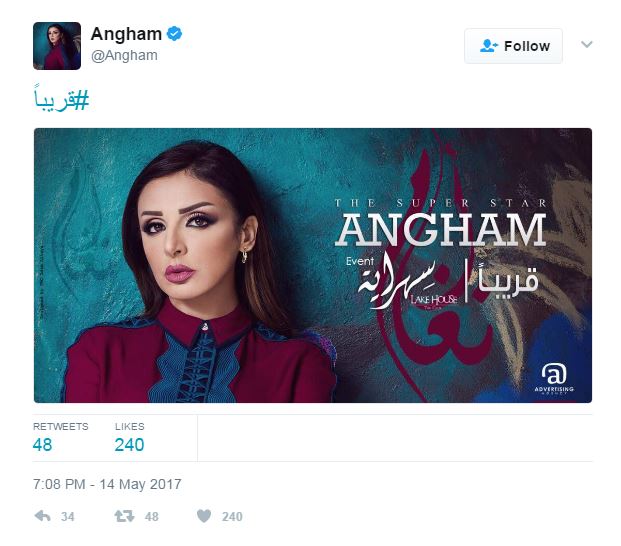Click the reply count 34
This screenshot has width=621, height=546.
click(68, 517)
